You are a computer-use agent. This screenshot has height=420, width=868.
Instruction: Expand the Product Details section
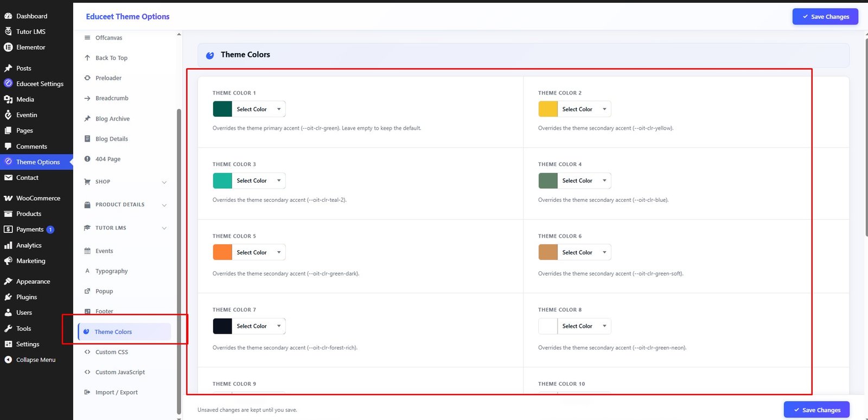point(125,205)
